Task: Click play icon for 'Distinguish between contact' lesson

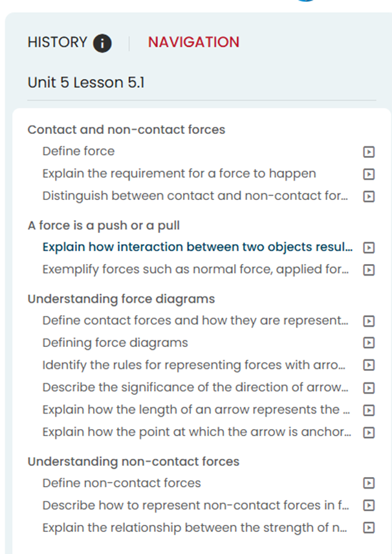Action: coord(369,196)
